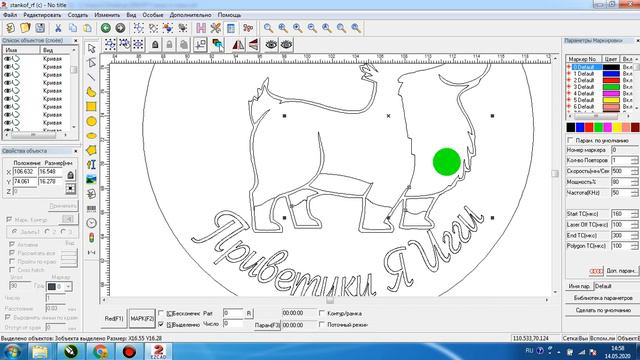The image size is (640, 360).
Task: Select the Bitmap image tool
Action: (x=91, y=179)
